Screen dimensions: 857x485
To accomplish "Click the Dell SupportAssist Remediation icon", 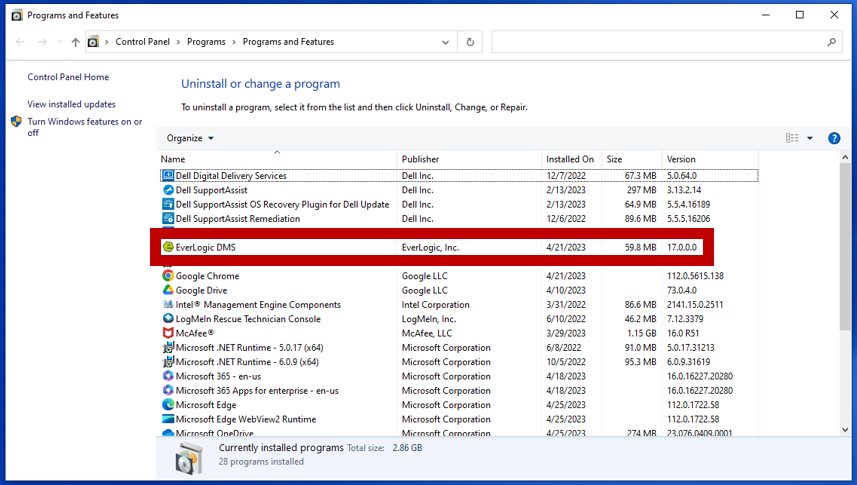I will pos(168,218).
